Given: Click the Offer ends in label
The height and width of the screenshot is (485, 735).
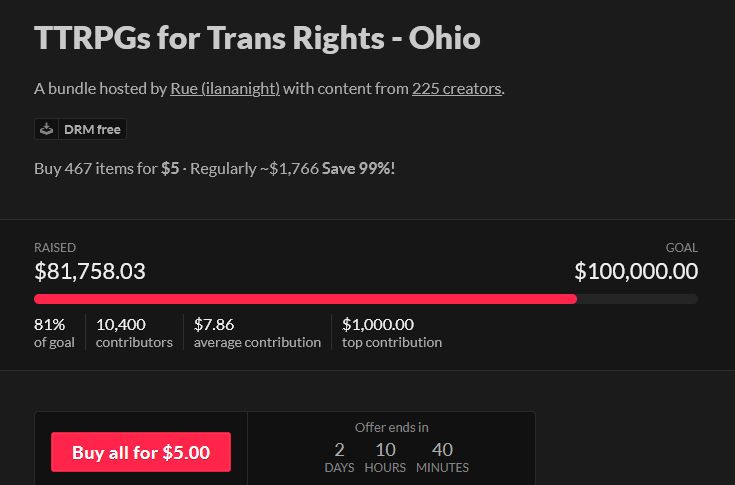Looking at the screenshot, I should click(391, 427).
